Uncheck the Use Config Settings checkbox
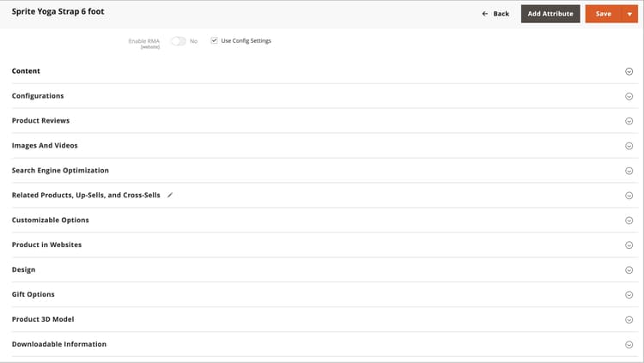This screenshot has height=363, width=644. point(214,40)
